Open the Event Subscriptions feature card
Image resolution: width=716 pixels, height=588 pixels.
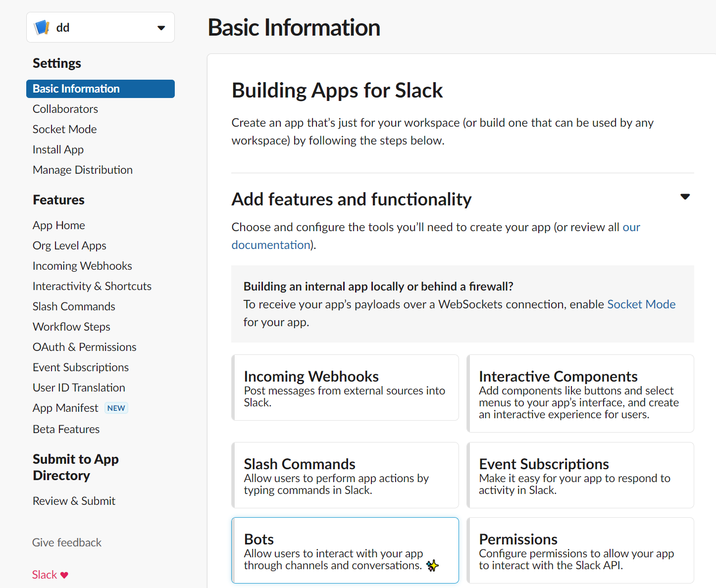pyautogui.click(x=580, y=475)
